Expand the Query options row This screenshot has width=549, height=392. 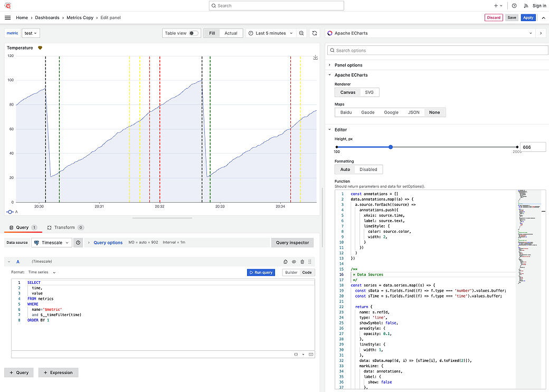108,243
